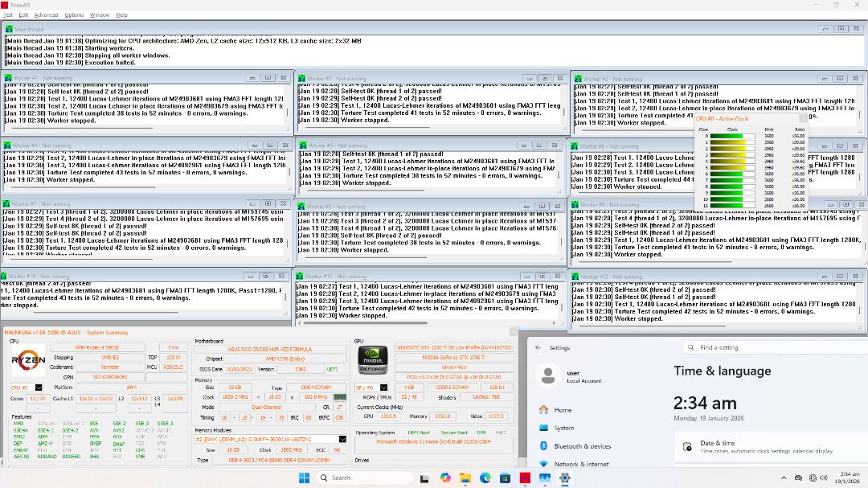
Task: Open the memory module bank dropdown
Action: [342, 439]
